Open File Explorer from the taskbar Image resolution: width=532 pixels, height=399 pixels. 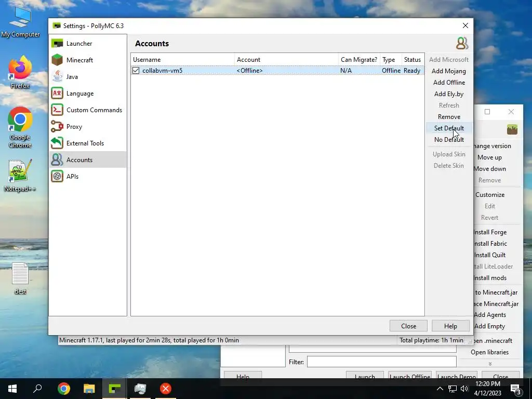click(89, 389)
